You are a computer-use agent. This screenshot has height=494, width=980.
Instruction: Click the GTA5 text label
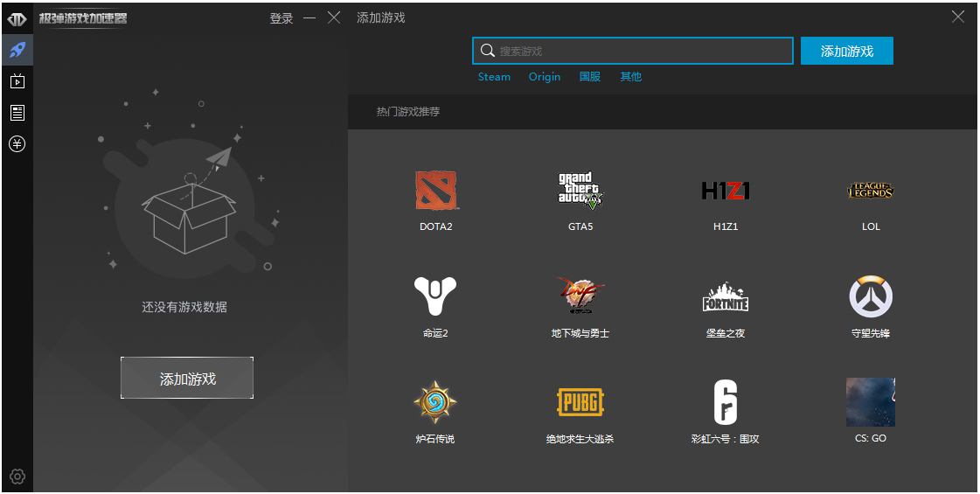pos(580,226)
